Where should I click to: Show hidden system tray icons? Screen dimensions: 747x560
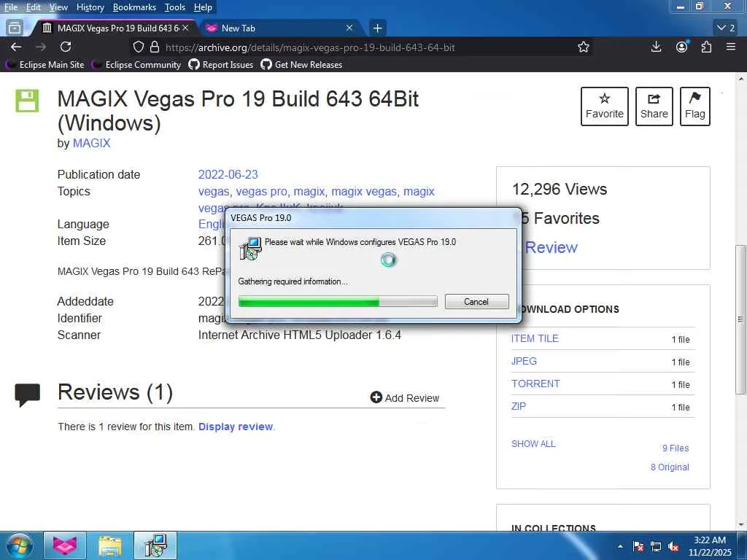pos(620,547)
